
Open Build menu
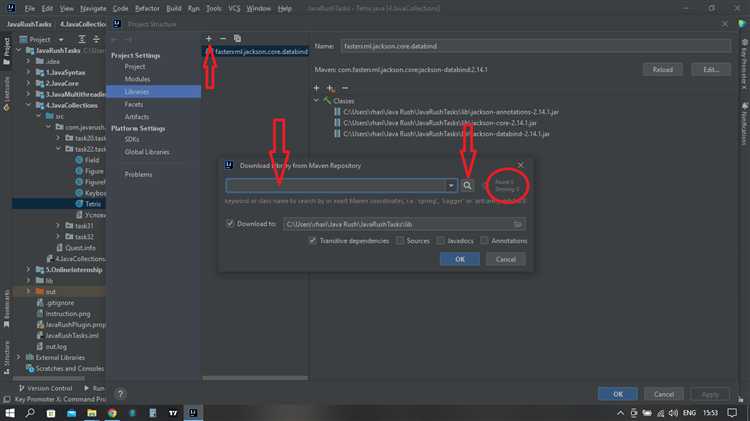point(174,8)
